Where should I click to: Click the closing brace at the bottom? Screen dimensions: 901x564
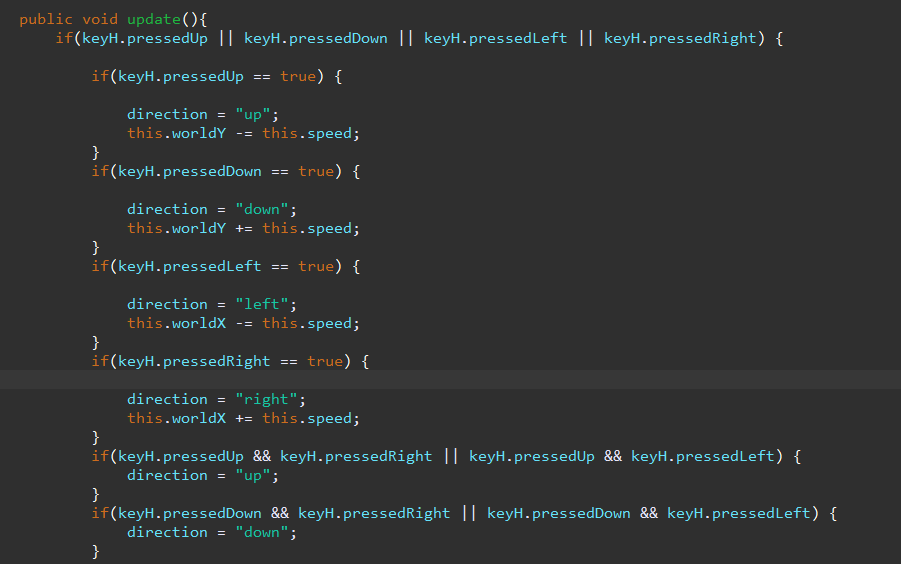coord(95,551)
